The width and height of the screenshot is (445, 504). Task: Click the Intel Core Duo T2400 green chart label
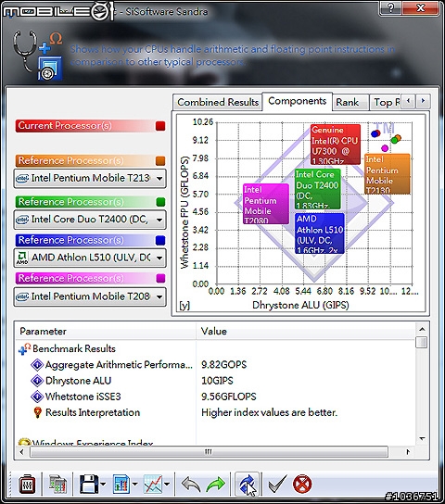tap(317, 189)
